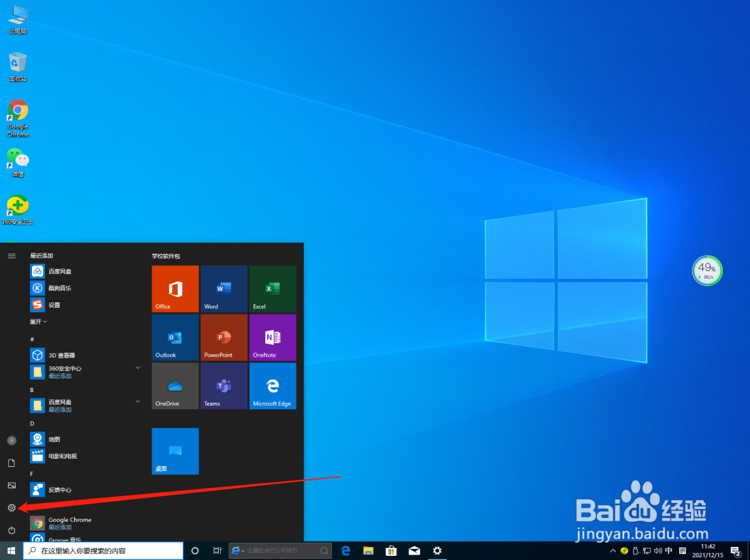Open the Word tile from 学校软件包

coord(224,288)
